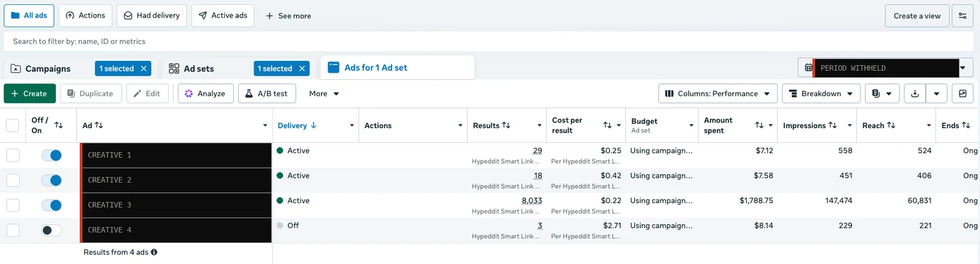This screenshot has width=980, height=264.
Task: Click the Campaigns folder icon
Action: coord(15,69)
